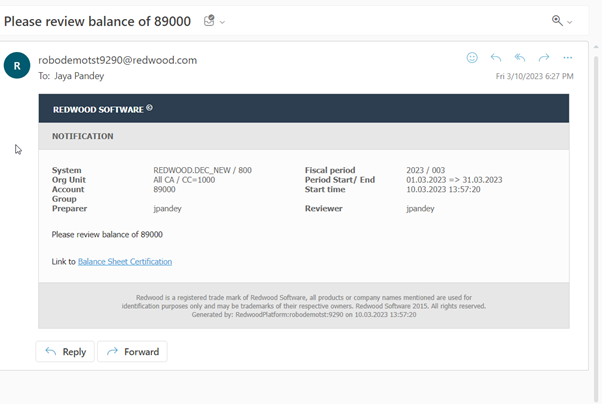Click period value '01.03.2023 => 31.03.2023'
This screenshot has height=404, width=602.
point(454,180)
